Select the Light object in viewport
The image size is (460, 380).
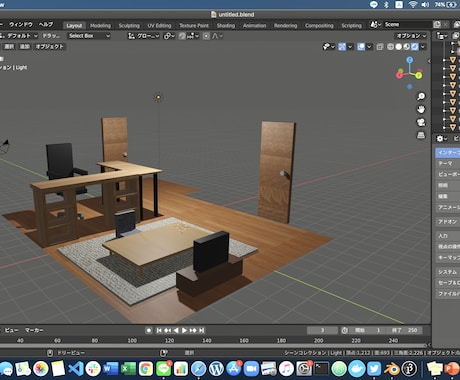tap(158, 97)
